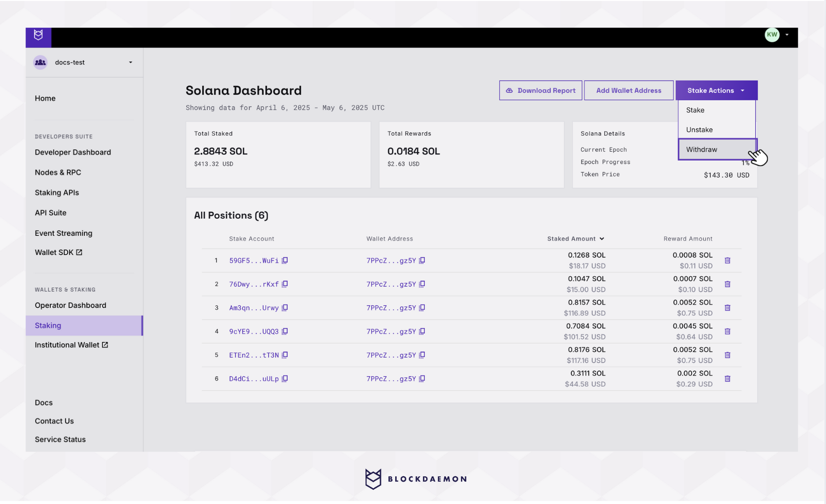Choose Withdraw from Stake Actions menu
The width and height of the screenshot is (826, 504).
point(717,150)
